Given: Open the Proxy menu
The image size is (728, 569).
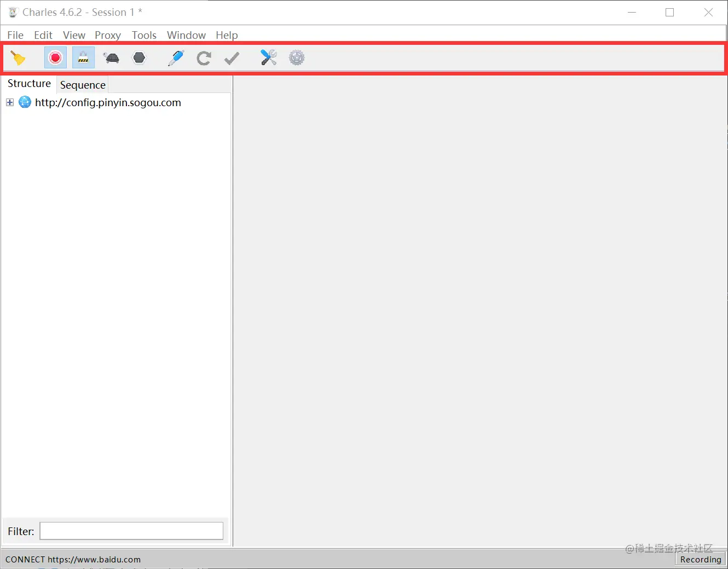Looking at the screenshot, I should coord(108,35).
